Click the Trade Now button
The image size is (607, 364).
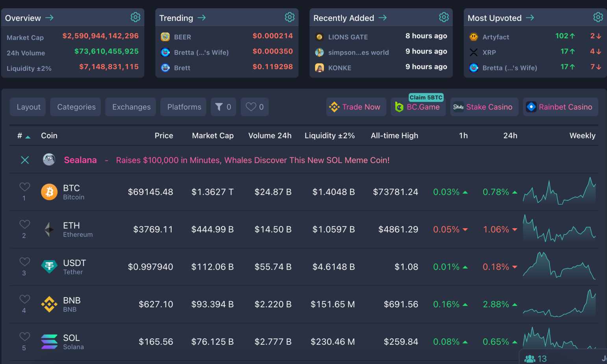click(x=355, y=107)
